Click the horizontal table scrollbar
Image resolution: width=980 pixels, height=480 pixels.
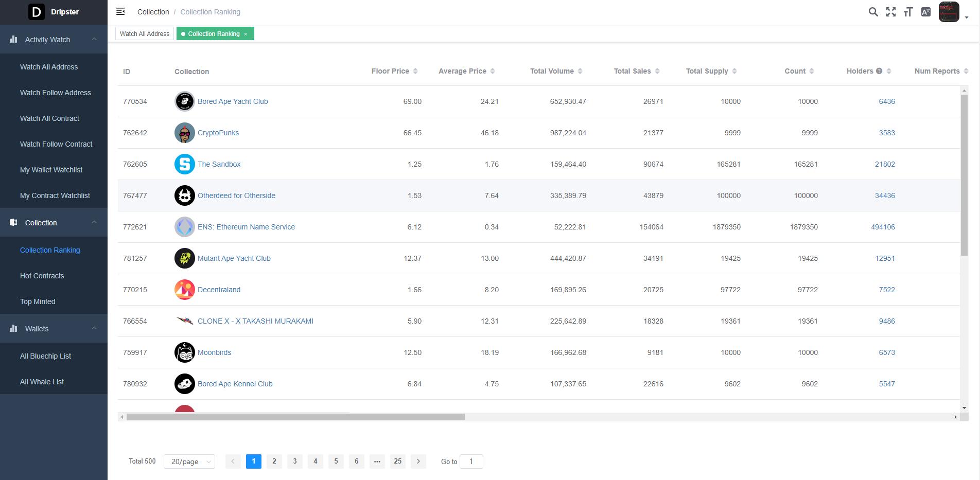point(295,417)
